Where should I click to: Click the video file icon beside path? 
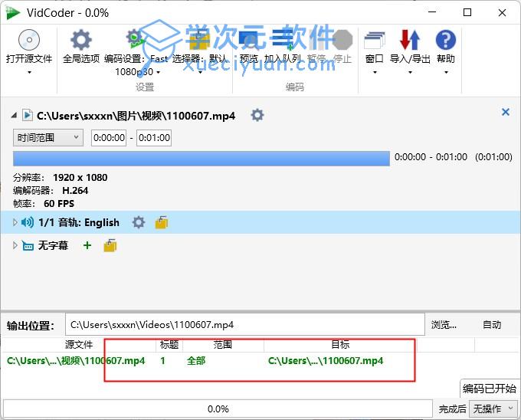[28, 115]
